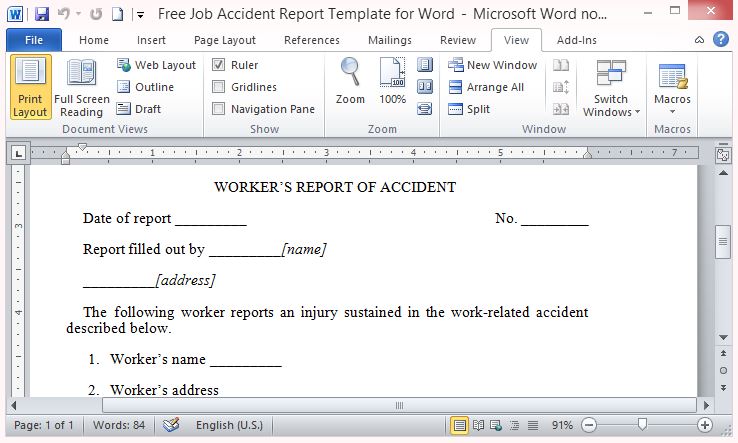This screenshot has height=443, width=738.
Task: Select Full Screen Reading in status bar
Action: point(478,426)
